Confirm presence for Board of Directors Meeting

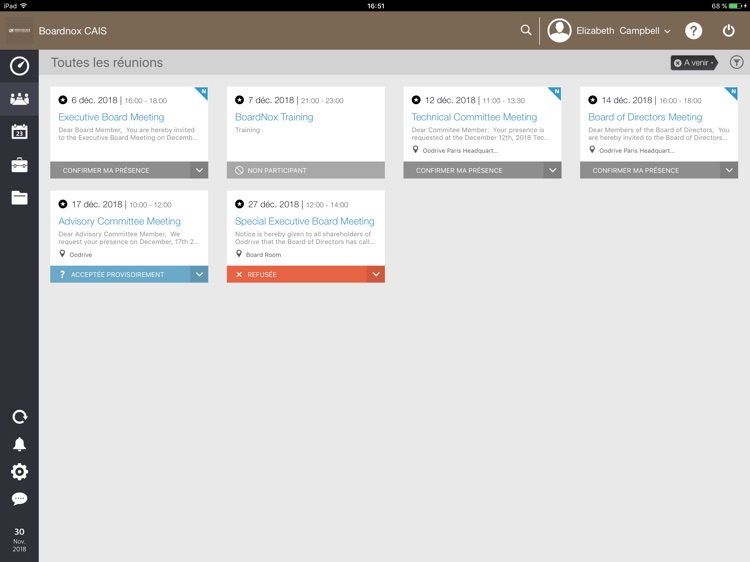pyautogui.click(x=650, y=170)
